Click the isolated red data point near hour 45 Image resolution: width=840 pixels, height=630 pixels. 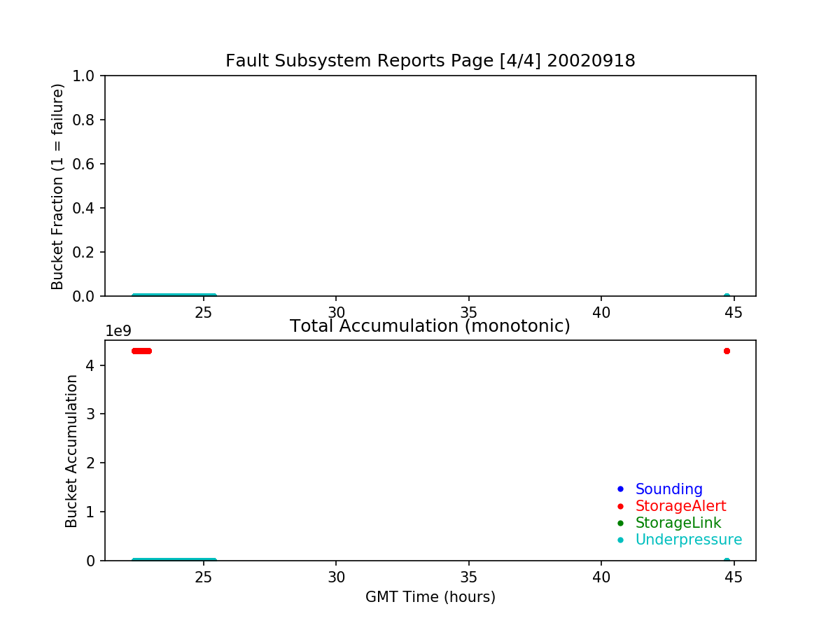coord(727,351)
